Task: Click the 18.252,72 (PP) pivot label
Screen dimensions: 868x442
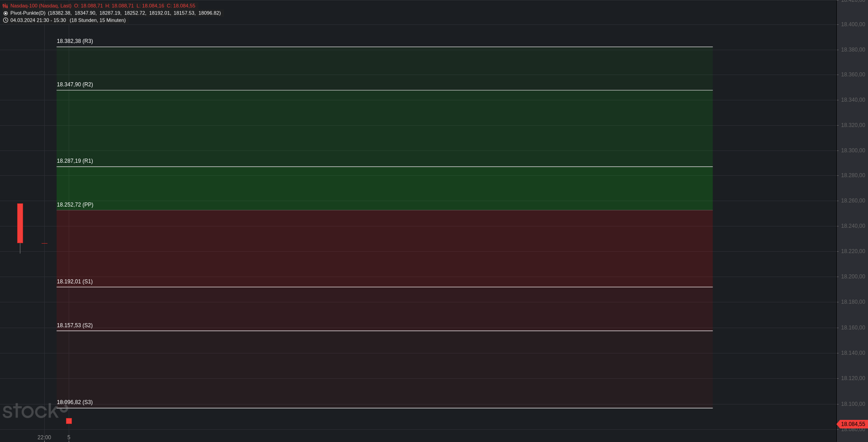Action: pos(75,205)
